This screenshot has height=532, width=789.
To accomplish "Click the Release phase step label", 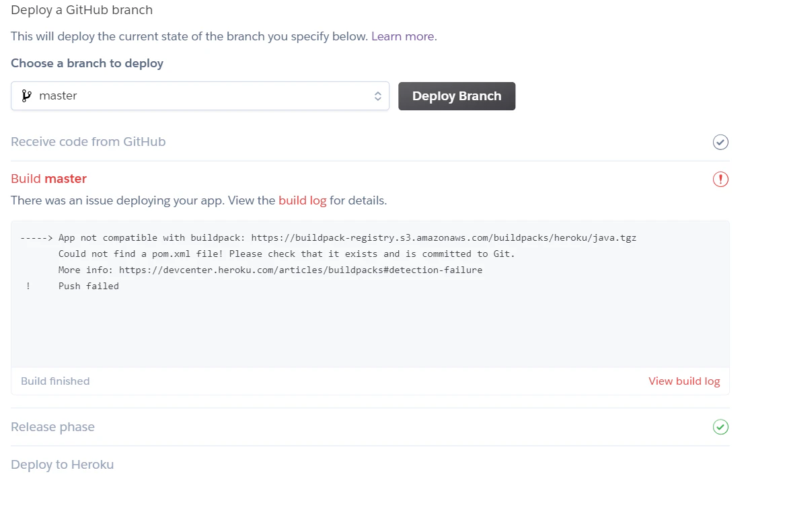I will pyautogui.click(x=53, y=427).
